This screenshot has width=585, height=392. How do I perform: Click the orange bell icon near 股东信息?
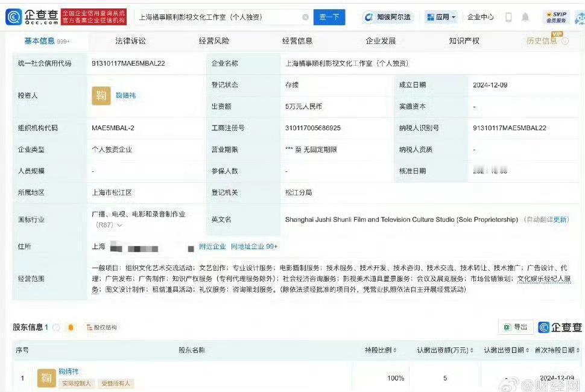[71, 327]
